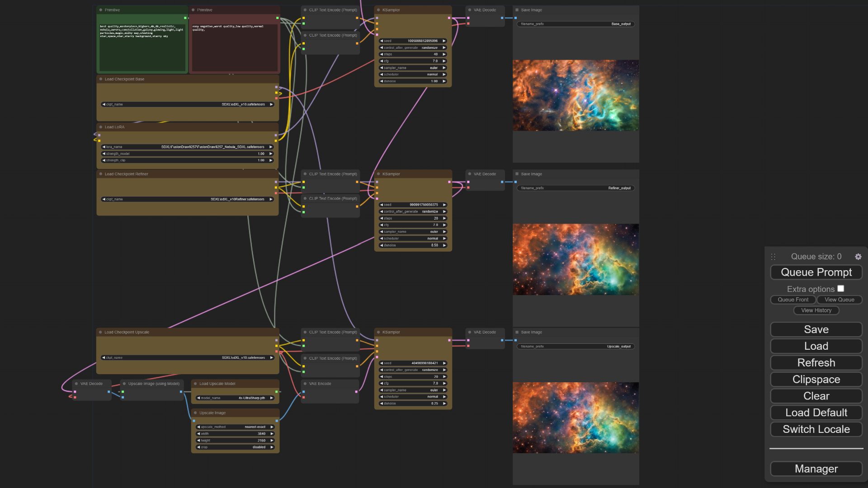This screenshot has height=488, width=868.
Task: Decrease strength_model with the left arrow in Load LoRA
Action: (x=104, y=154)
